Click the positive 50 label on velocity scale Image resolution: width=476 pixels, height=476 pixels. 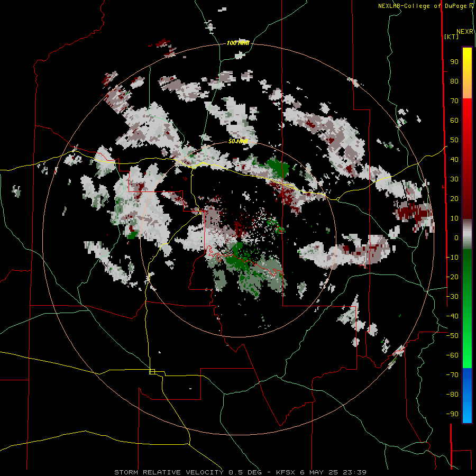(x=454, y=140)
